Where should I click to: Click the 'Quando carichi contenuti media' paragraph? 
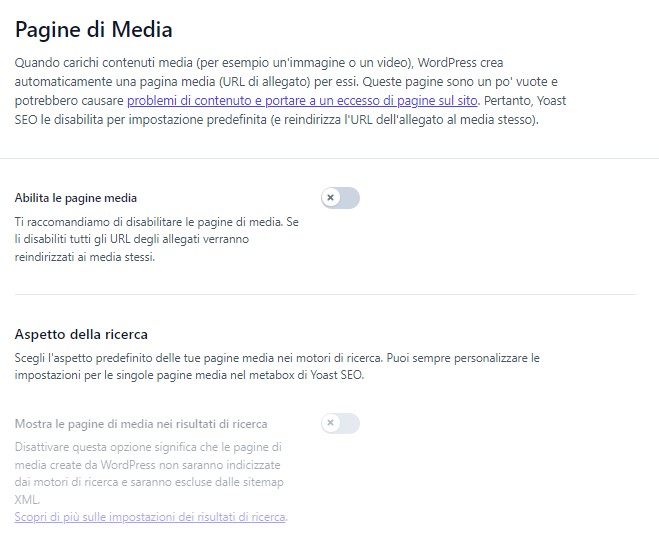coord(290,91)
